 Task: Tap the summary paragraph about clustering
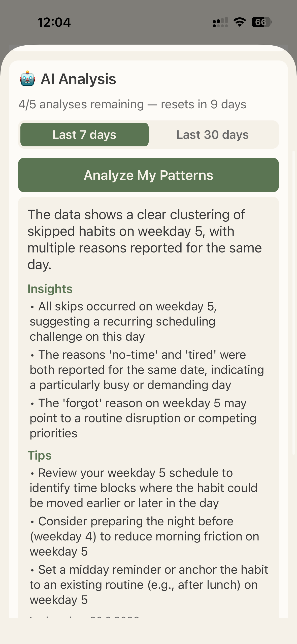click(x=145, y=239)
